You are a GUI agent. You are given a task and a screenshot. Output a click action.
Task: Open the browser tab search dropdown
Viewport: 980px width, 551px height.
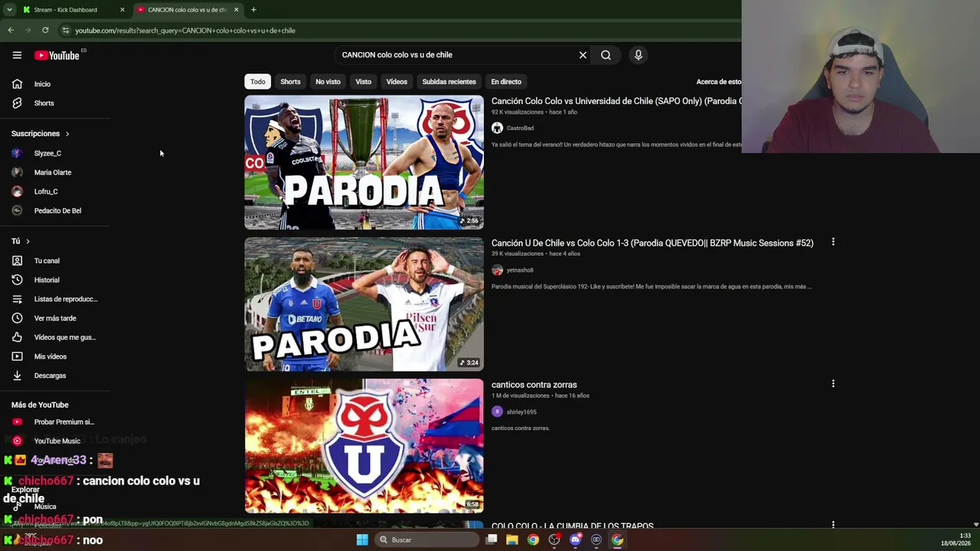pos(9,10)
